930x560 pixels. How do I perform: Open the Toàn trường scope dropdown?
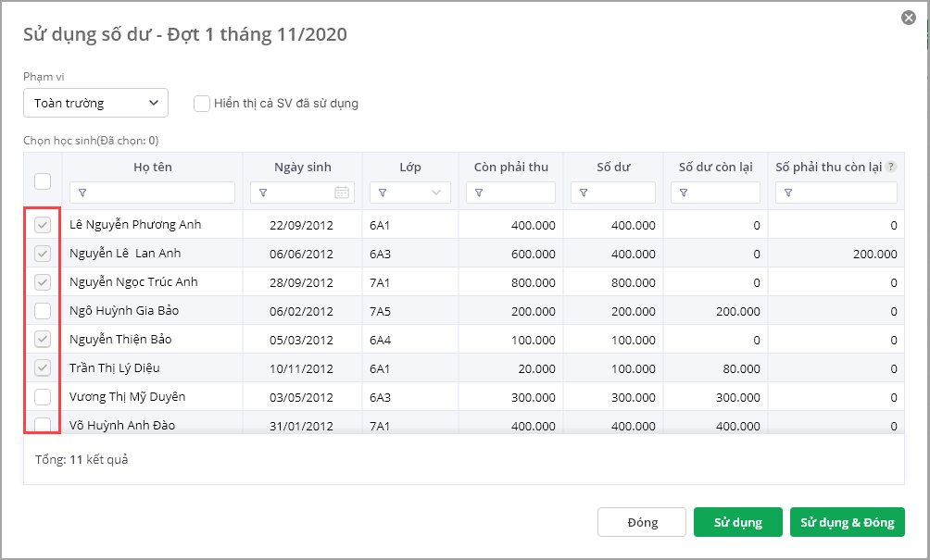(95, 104)
